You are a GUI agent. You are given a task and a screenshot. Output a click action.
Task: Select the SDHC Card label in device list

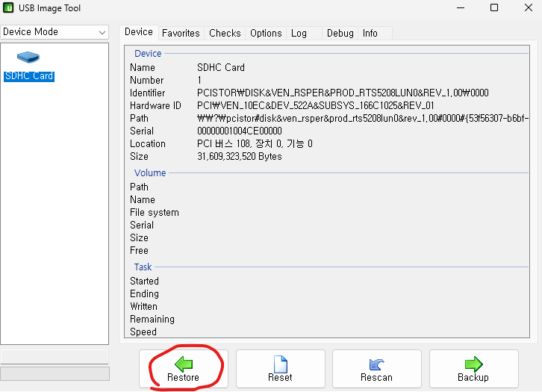tap(29, 76)
